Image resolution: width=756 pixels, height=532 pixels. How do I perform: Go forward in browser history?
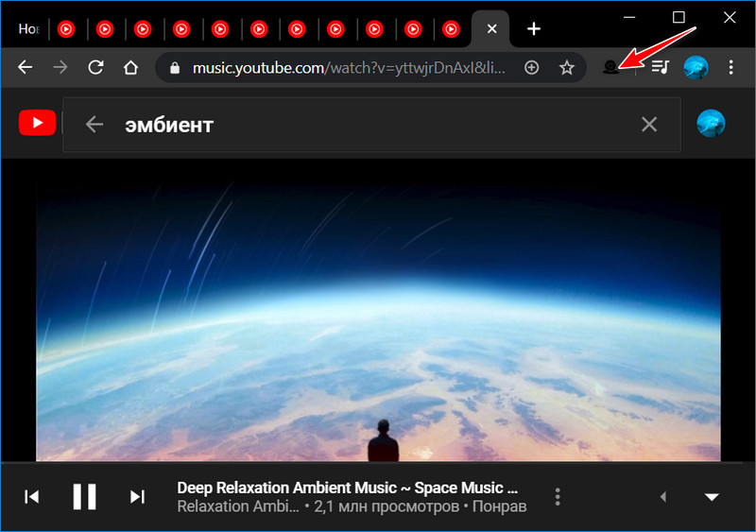coord(60,67)
